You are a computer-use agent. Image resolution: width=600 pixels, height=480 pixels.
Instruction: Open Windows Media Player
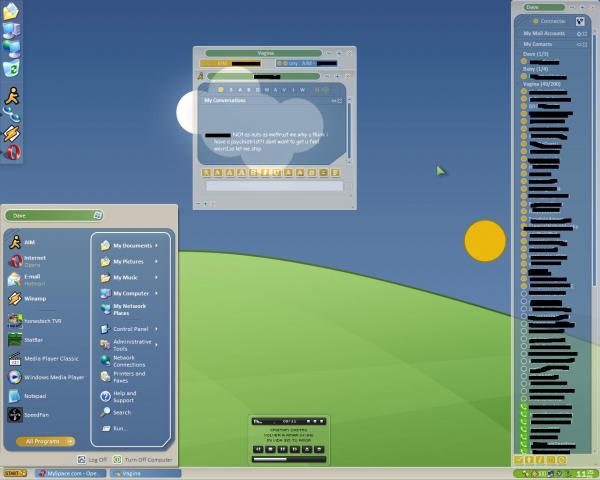point(46,377)
